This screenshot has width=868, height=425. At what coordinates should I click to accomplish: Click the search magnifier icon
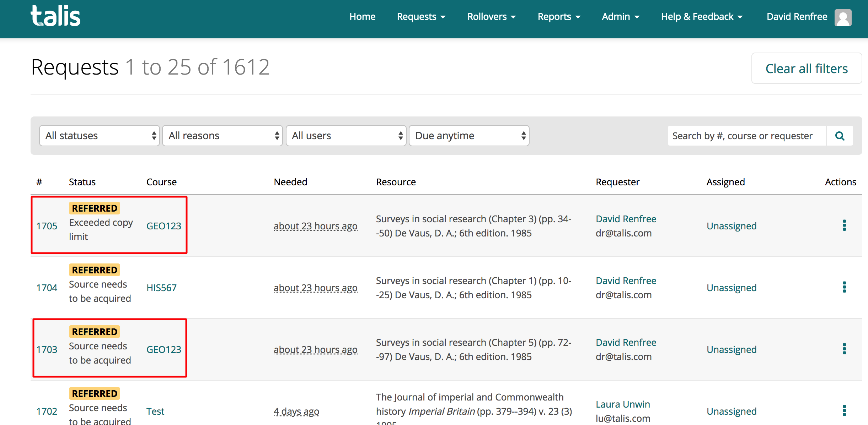(839, 136)
